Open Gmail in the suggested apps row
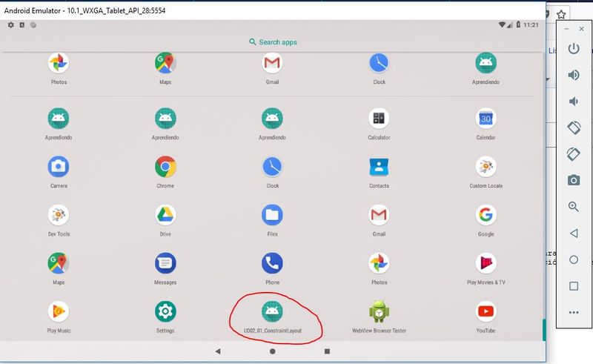The height and width of the screenshot is (364, 593). coord(272,63)
